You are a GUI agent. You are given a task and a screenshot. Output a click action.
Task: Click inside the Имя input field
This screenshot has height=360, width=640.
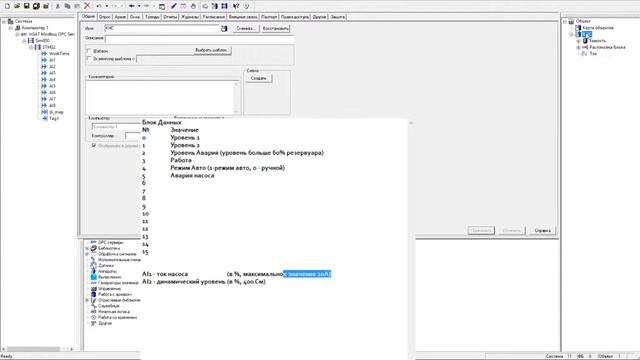pos(162,29)
